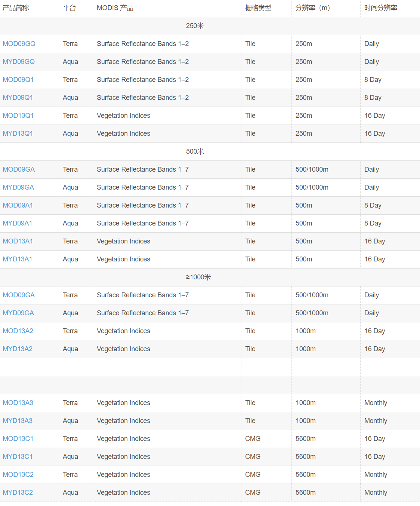
Task: Open the MYD09GQ product link
Action: (x=19, y=62)
